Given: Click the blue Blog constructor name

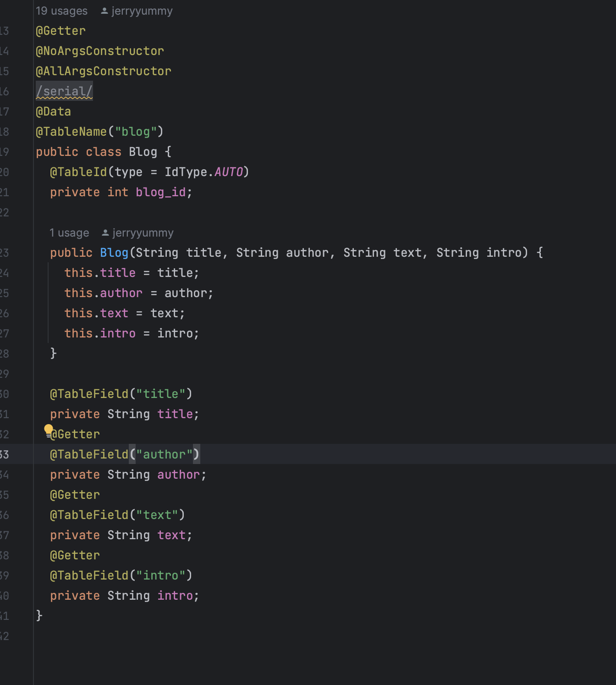Looking at the screenshot, I should click(114, 253).
